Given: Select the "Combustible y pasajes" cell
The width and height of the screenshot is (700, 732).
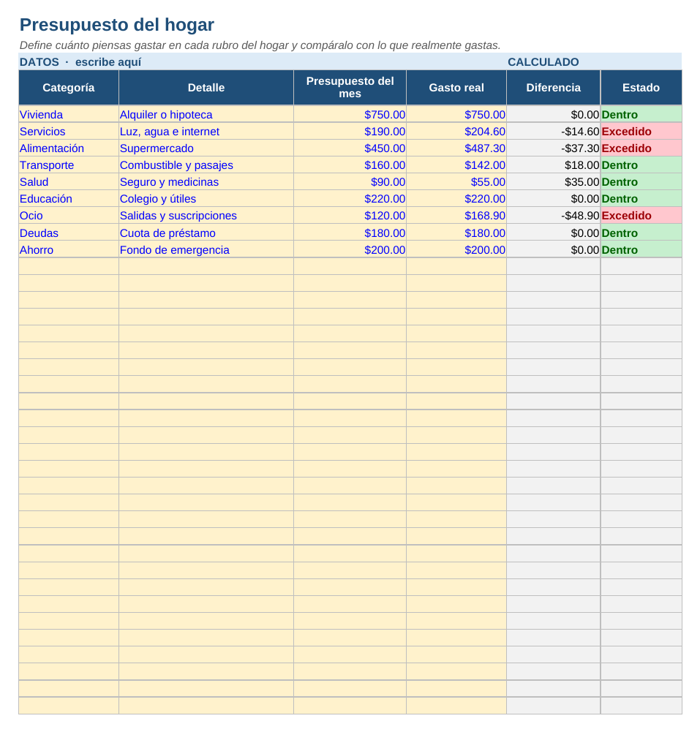Looking at the screenshot, I should tap(206, 165).
